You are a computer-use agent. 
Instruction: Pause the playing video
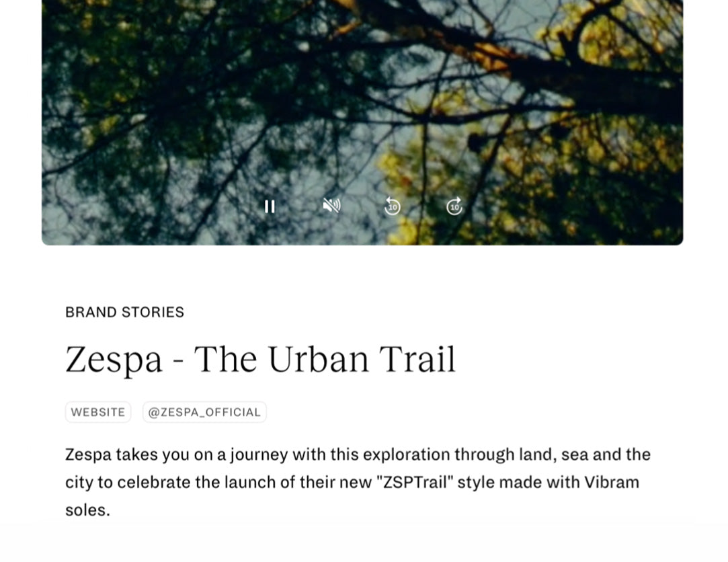270,206
